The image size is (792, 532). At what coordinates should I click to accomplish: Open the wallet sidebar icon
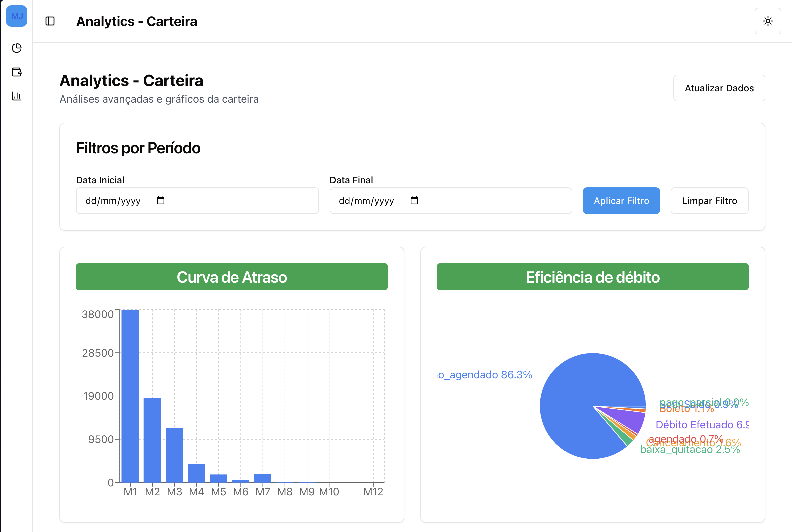(17, 72)
